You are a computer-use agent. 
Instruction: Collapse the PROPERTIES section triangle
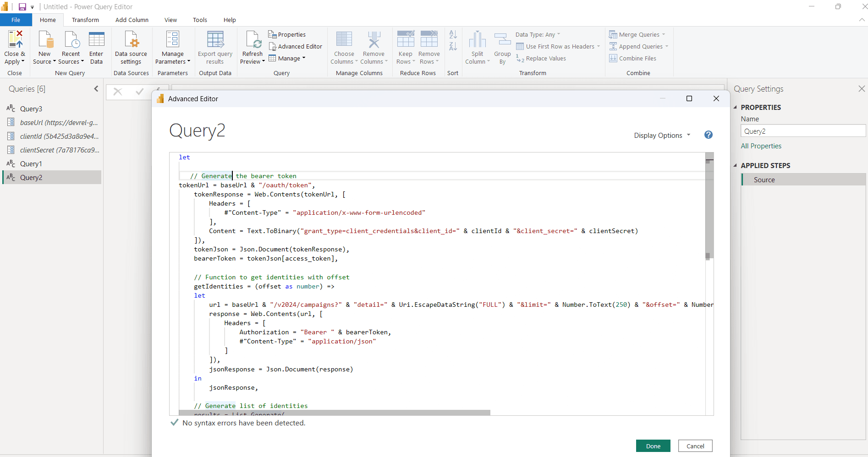pyautogui.click(x=735, y=108)
